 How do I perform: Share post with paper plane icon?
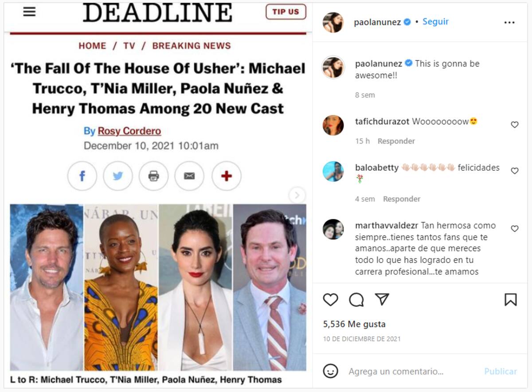382,299
